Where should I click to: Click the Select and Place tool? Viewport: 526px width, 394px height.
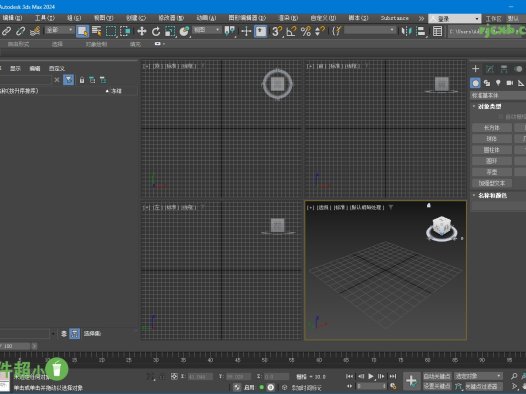point(184,32)
